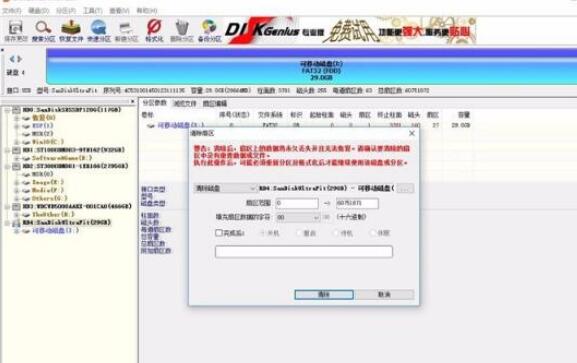The image size is (577, 363).
Task: Click the Cancel (取消) button
Action: (x=384, y=294)
